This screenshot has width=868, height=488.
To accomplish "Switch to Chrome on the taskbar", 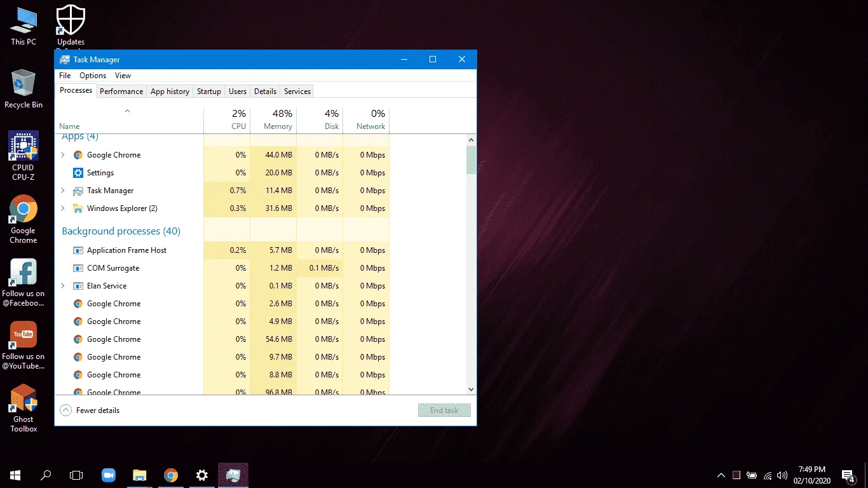I will pos(170,475).
